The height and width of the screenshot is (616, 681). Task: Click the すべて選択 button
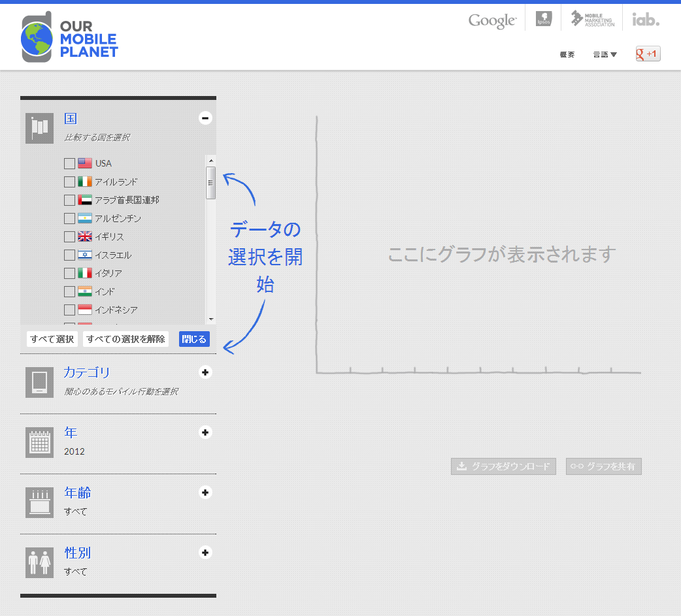pos(52,339)
